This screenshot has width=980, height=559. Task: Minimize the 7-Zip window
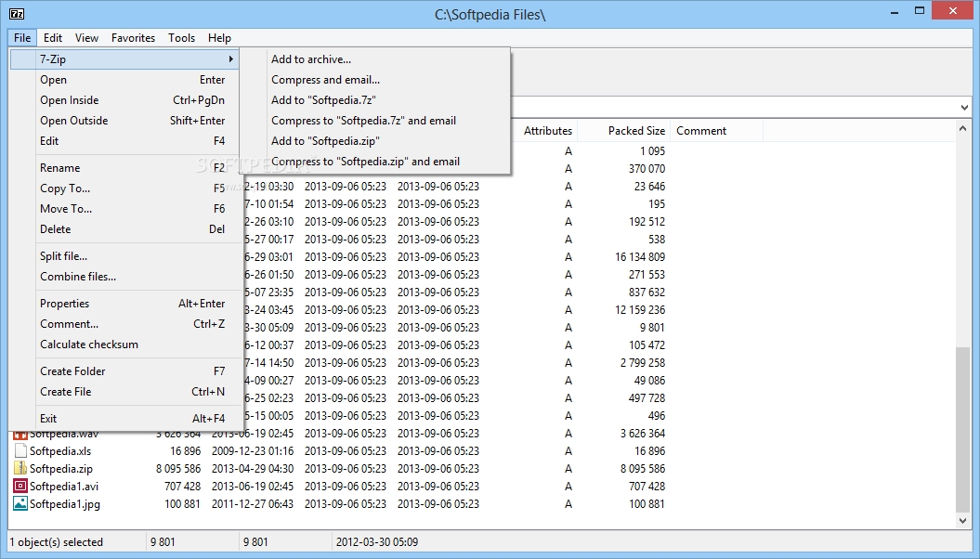(895, 11)
